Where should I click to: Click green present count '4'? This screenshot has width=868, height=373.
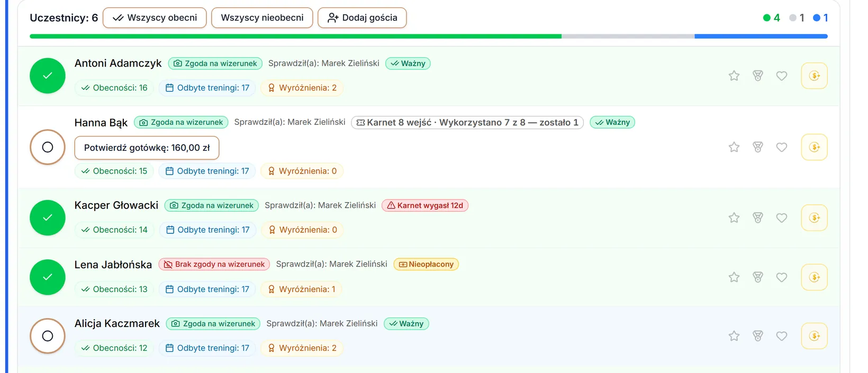coord(772,17)
